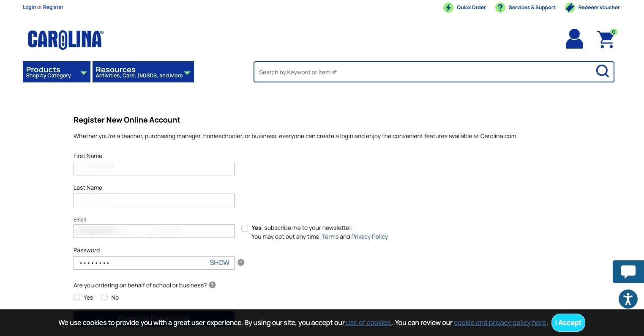Image resolution: width=644 pixels, height=336 pixels.
Task: Open the user account profile icon
Action: click(574, 38)
